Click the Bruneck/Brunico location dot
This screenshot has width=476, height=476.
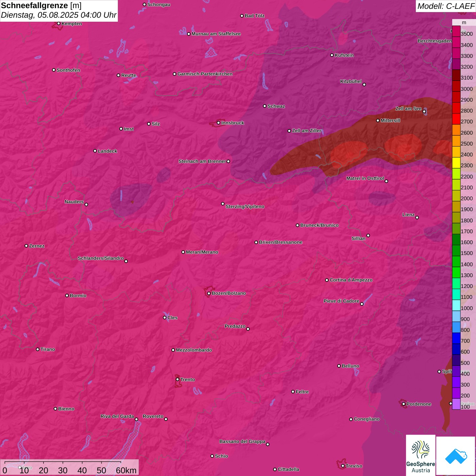click(x=297, y=225)
